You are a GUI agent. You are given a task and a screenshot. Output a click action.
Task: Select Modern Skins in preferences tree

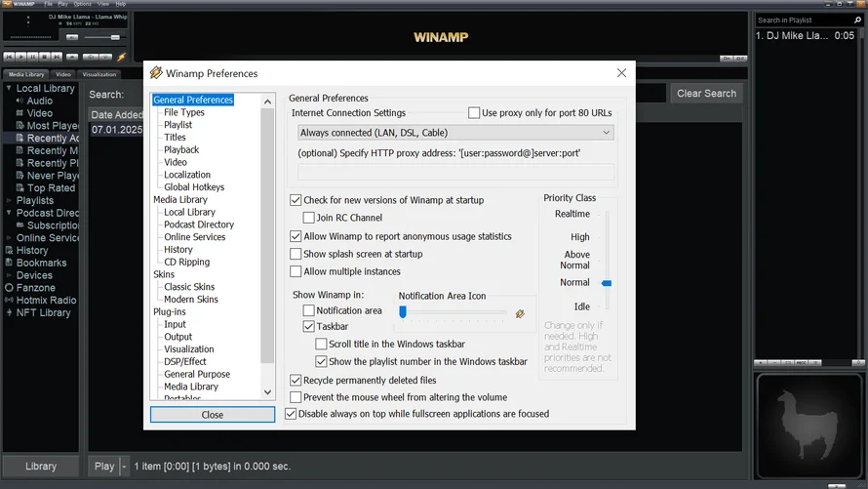(191, 299)
